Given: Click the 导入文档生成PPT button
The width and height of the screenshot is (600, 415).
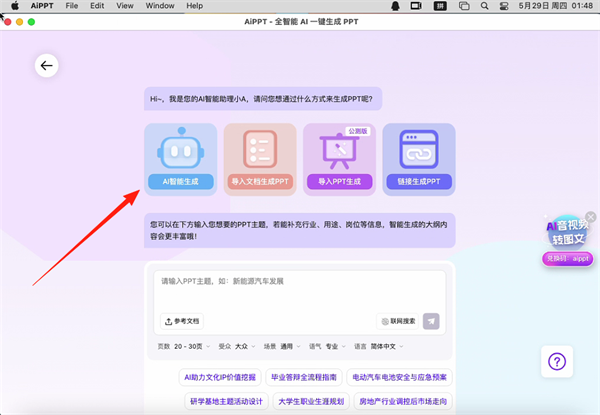Looking at the screenshot, I should point(260,182).
